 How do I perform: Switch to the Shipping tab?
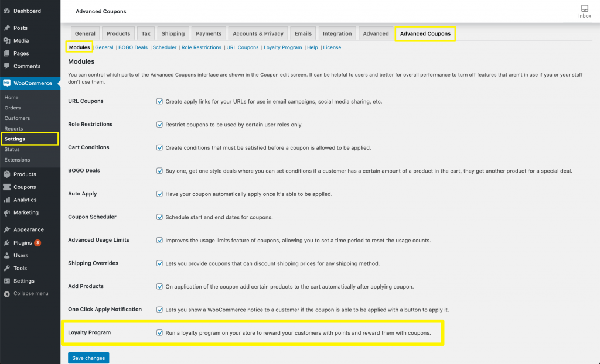173,33
